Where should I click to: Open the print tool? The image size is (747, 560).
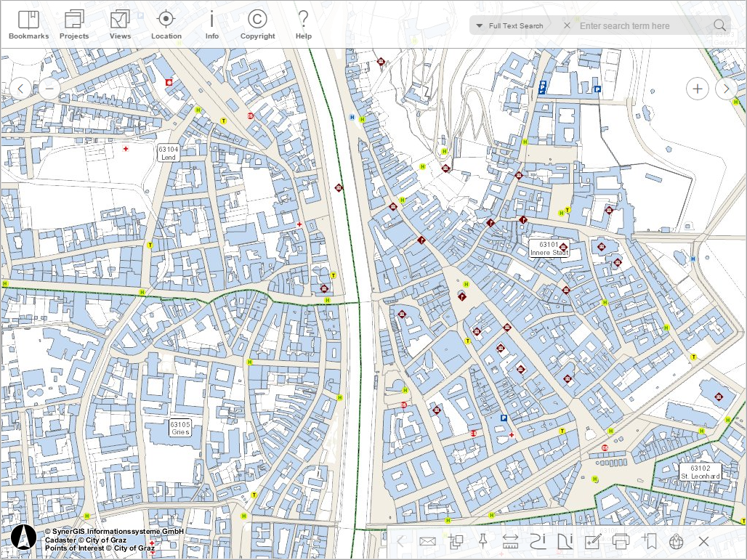tap(620, 541)
